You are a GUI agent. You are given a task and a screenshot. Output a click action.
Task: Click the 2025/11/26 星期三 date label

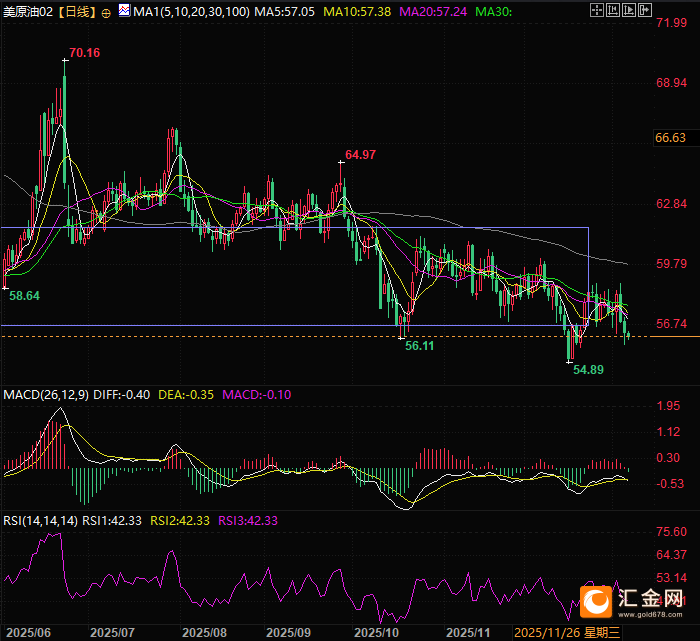pos(566,633)
